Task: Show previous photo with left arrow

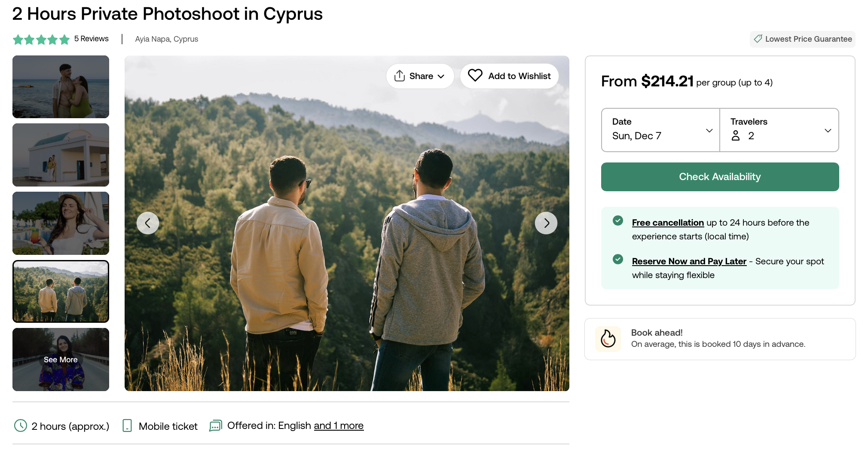Action: pyautogui.click(x=148, y=223)
